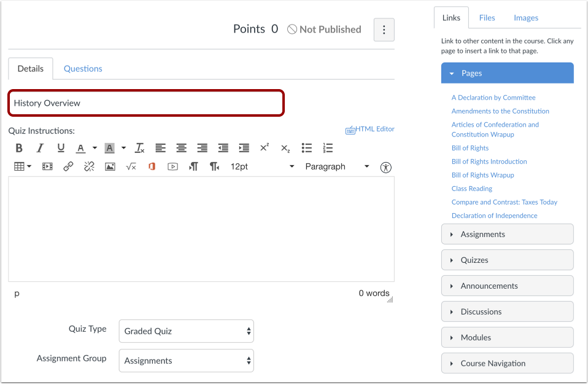Open the 12pt font size dropdown
Image resolution: width=588 pixels, height=384 pixels.
pyautogui.click(x=262, y=167)
